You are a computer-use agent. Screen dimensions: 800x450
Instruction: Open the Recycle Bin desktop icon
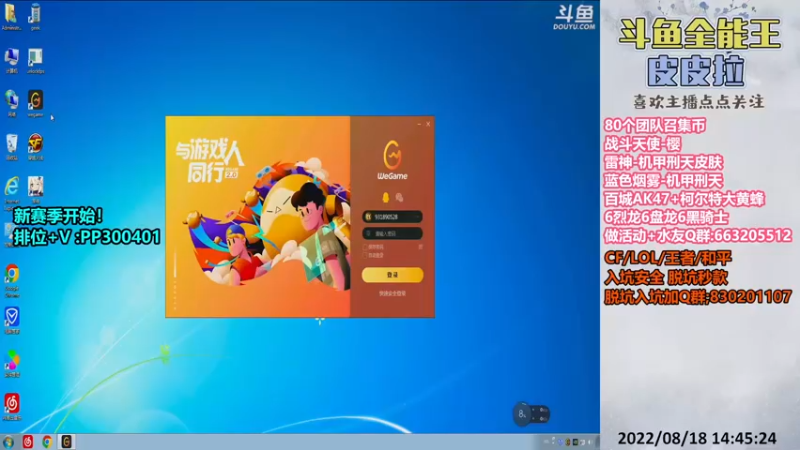11,147
